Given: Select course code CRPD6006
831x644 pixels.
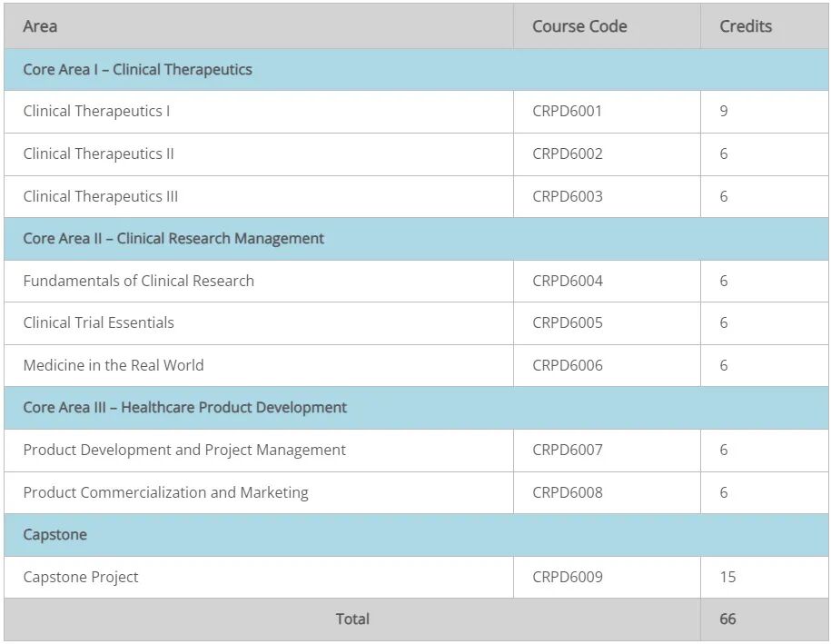Looking at the screenshot, I should (567, 365).
